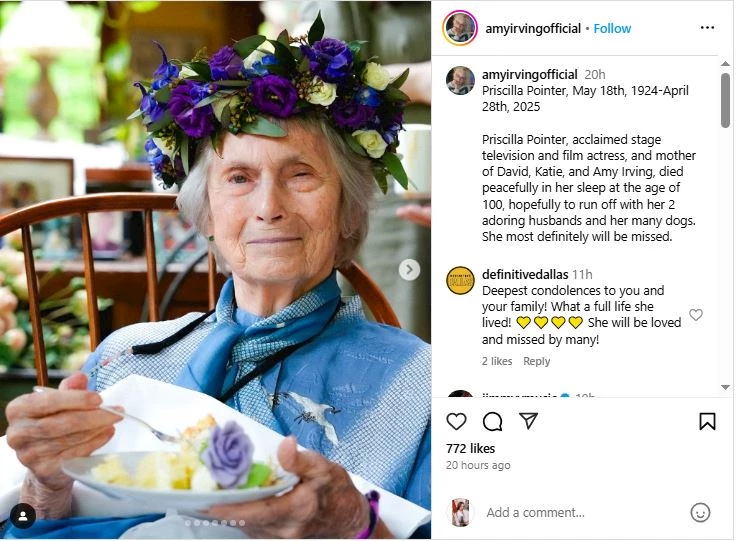This screenshot has width=741, height=541.
Task: View tagged people icon on photo
Action: click(x=22, y=516)
